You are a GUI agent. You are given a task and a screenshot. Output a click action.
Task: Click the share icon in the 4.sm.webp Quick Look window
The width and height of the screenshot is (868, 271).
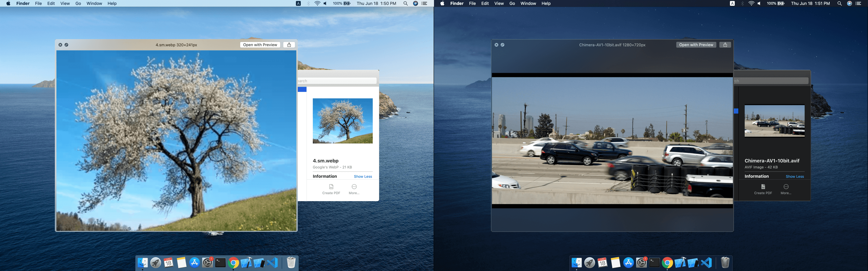point(289,45)
